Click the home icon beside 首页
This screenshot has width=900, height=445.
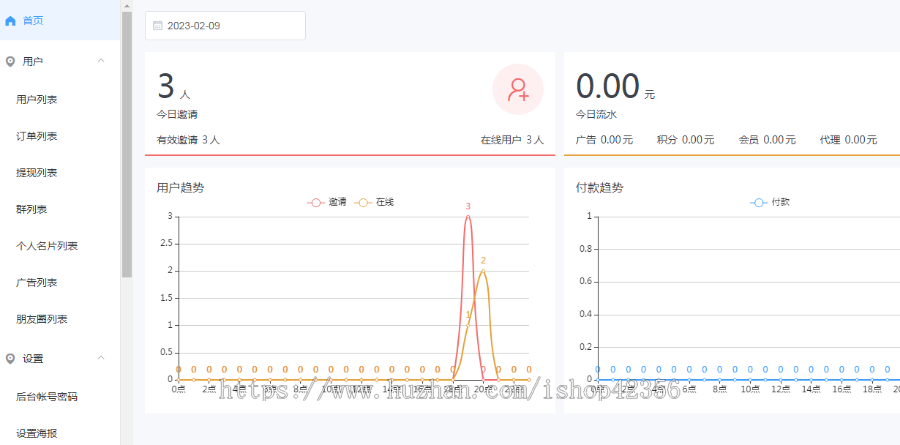pyautogui.click(x=11, y=20)
